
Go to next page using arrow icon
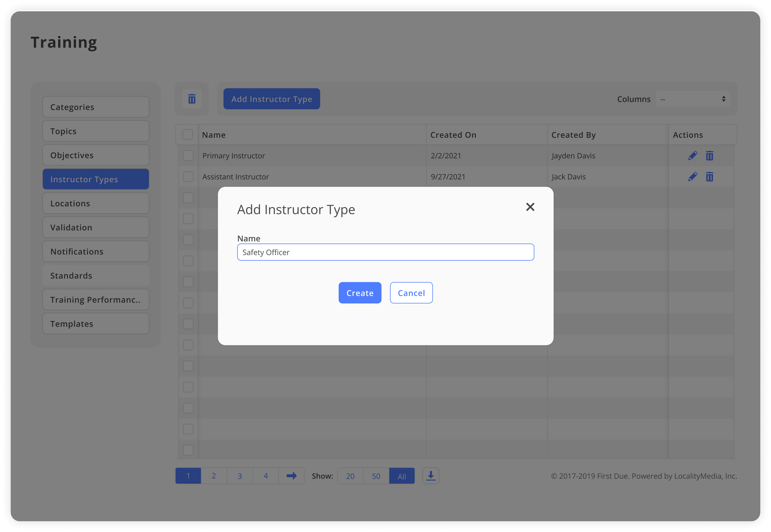291,476
